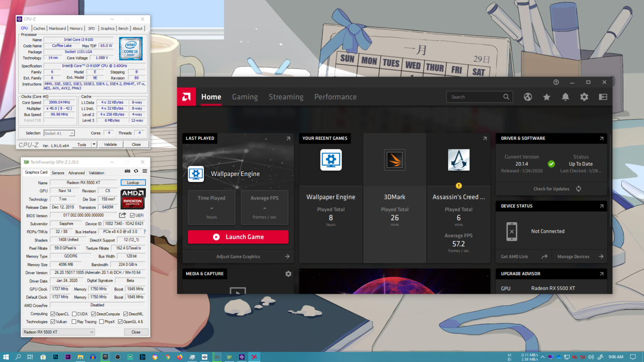Select the 3DMark game icon
The image size is (644, 362).
[394, 160]
